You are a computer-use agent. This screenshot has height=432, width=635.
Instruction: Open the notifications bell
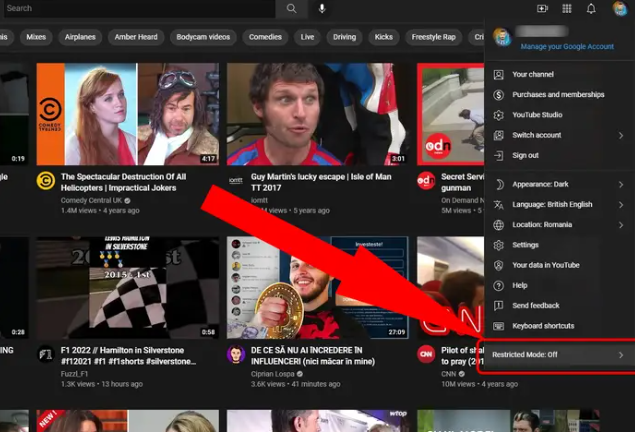(591, 9)
